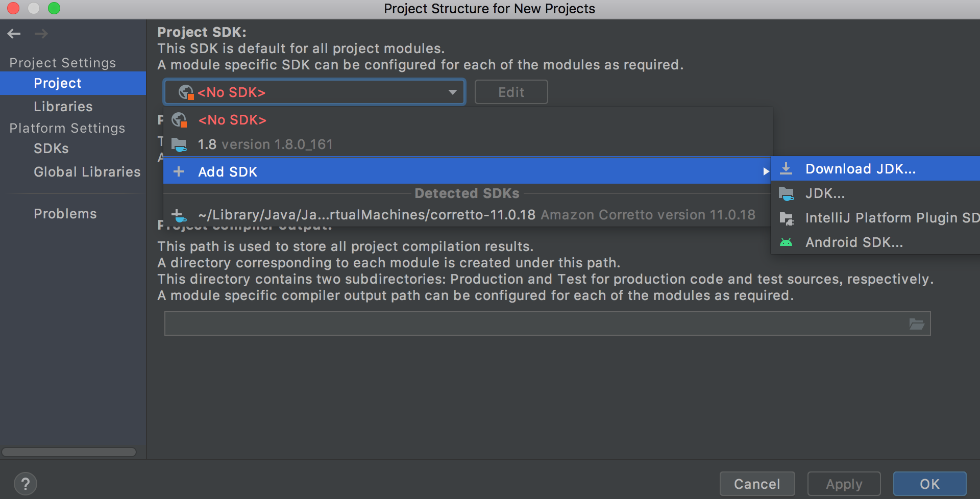The height and width of the screenshot is (499, 980).
Task: Click the Android robot icon
Action: (786, 242)
